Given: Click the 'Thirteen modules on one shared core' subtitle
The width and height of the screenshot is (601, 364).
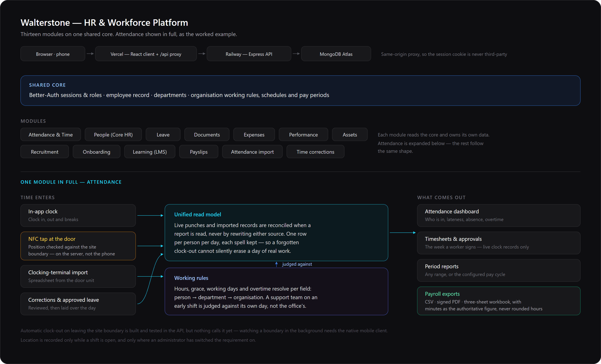Looking at the screenshot, I should (x=129, y=34).
